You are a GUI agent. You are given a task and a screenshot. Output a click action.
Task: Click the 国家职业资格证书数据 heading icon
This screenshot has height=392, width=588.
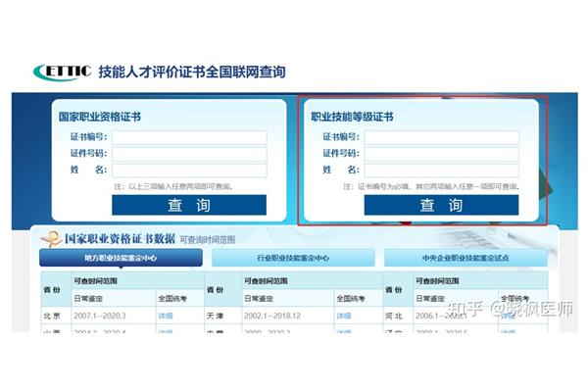click(51, 238)
